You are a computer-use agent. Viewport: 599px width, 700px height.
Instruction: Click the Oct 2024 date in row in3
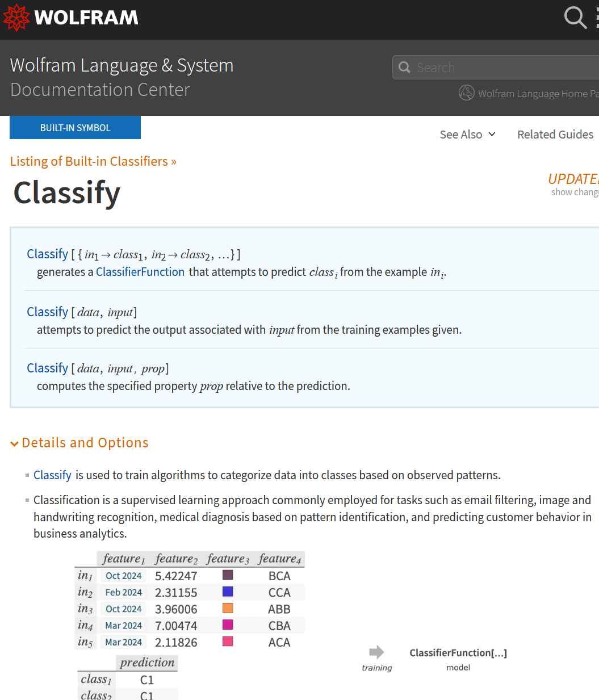pos(123,609)
